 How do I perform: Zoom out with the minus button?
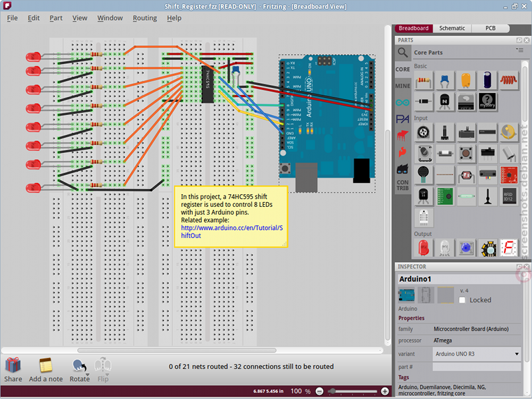coord(319,391)
